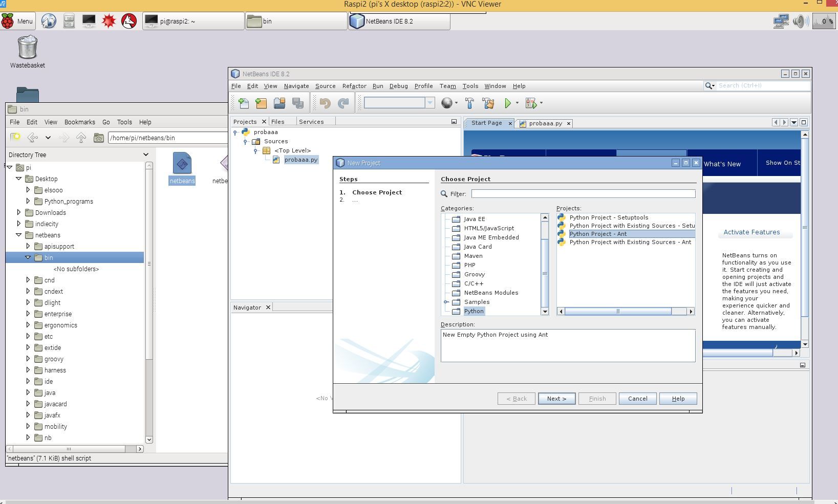The width and height of the screenshot is (838, 504).
Task: Expand the Python_programs folder node
Action: [28, 201]
